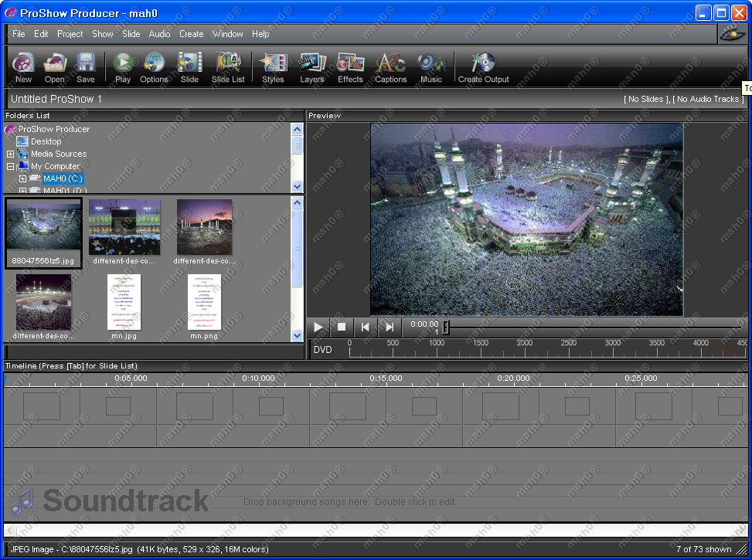This screenshot has width=752, height=560.
Task: Click the Save toolbar icon
Action: click(86, 66)
